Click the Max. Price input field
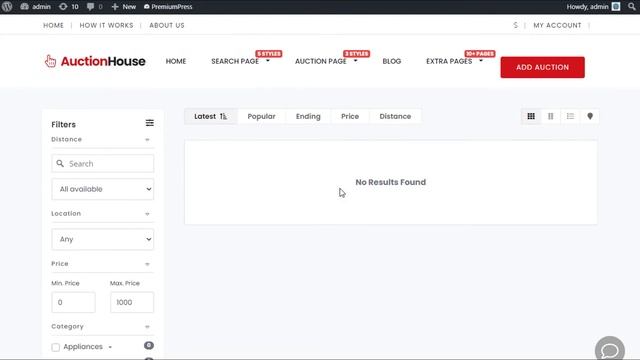Image resolution: width=640 pixels, height=360 pixels. (132, 302)
